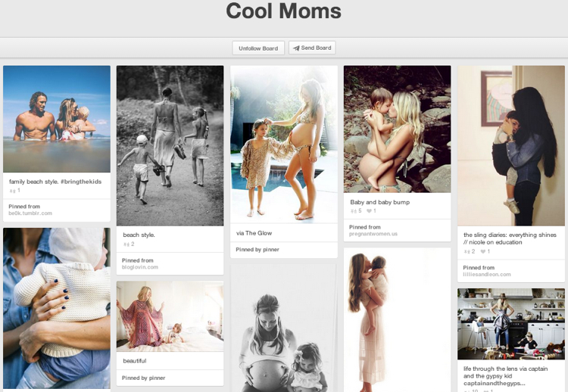Image resolution: width=568 pixels, height=392 pixels.
Task: Click heart icon under Baby and baby bump
Action: coord(370,211)
